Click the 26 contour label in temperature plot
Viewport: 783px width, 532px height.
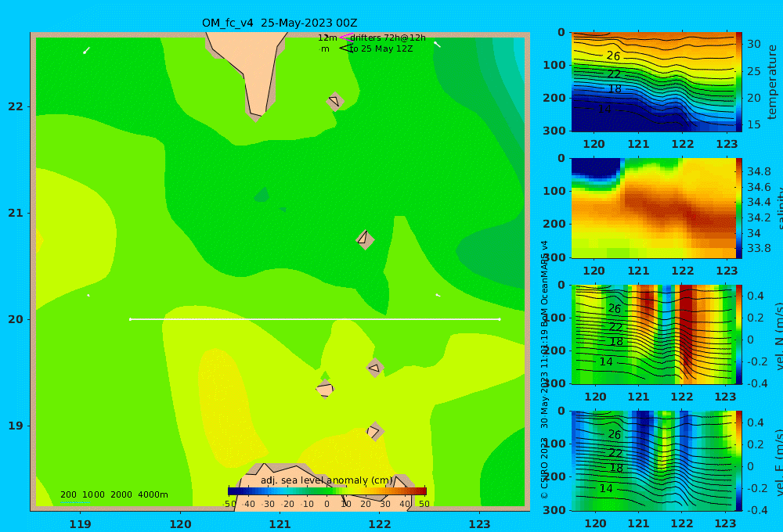[x=613, y=56]
